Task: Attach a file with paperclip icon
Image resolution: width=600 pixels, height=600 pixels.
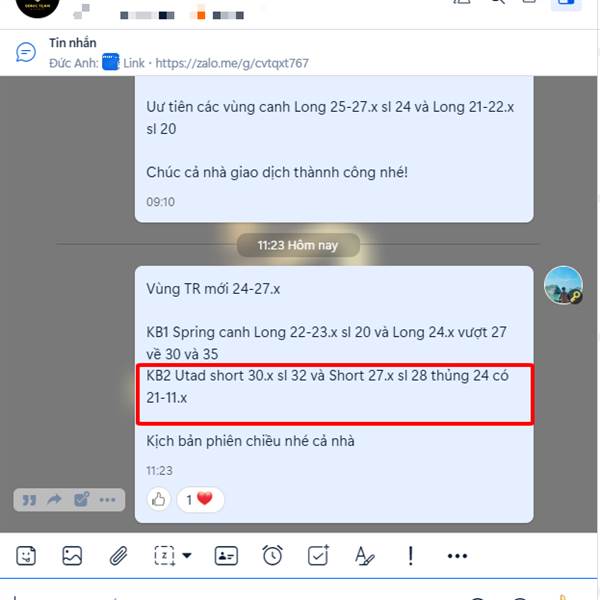Action: pos(118,556)
